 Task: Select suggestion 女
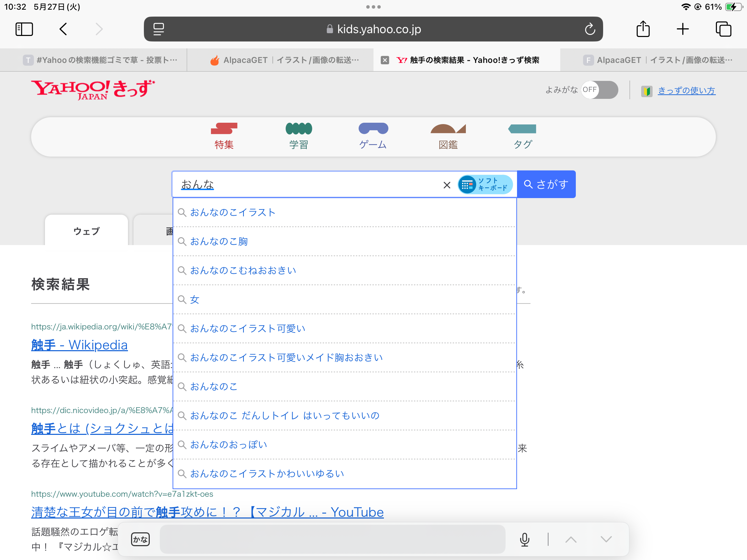[344, 299]
